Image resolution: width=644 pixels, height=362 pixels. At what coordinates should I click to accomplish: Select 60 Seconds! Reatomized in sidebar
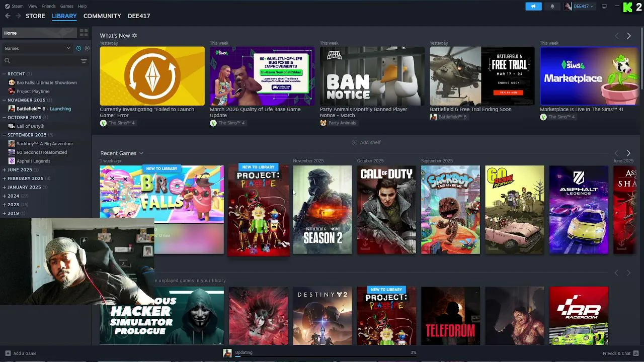click(42, 152)
